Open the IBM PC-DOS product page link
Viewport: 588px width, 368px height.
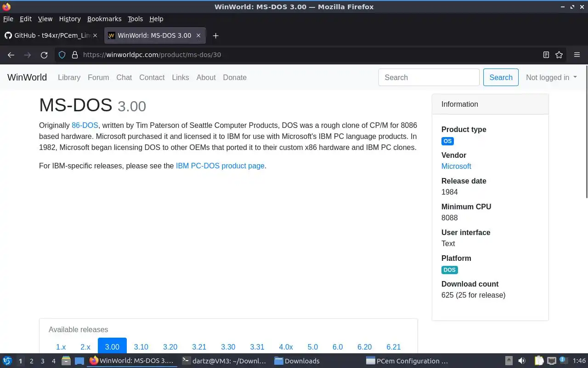pyautogui.click(x=220, y=166)
